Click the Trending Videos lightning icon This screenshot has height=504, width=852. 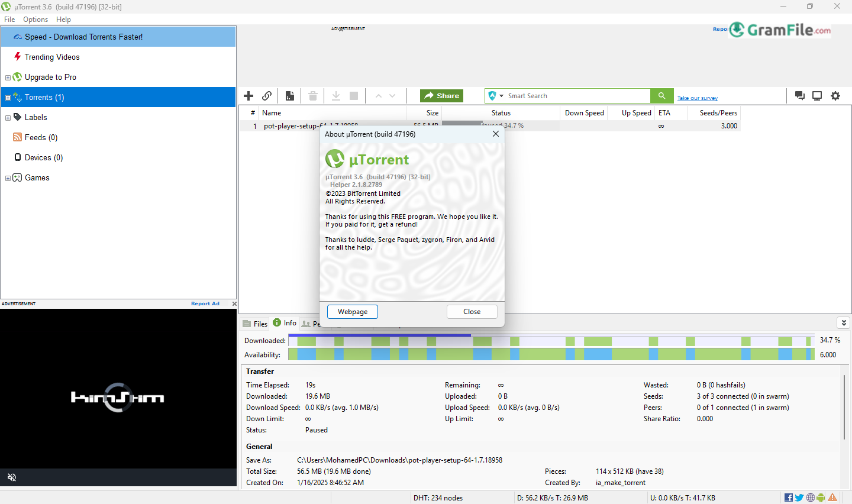pyautogui.click(x=18, y=57)
